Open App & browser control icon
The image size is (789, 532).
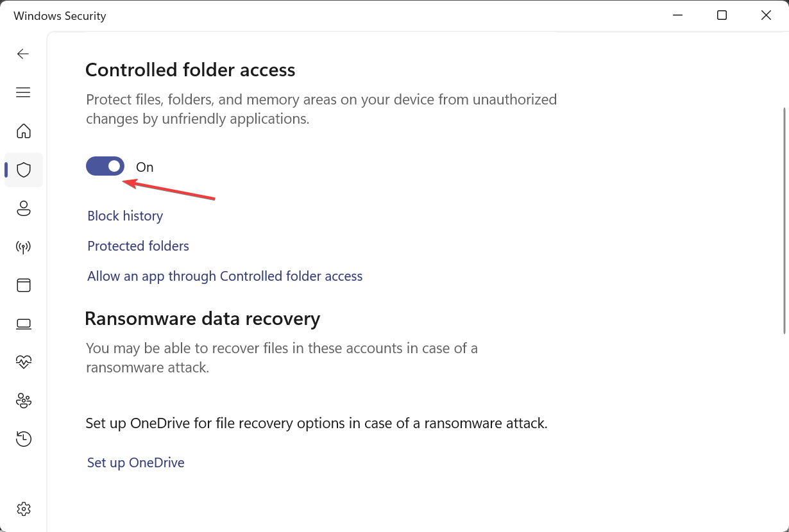click(x=24, y=285)
